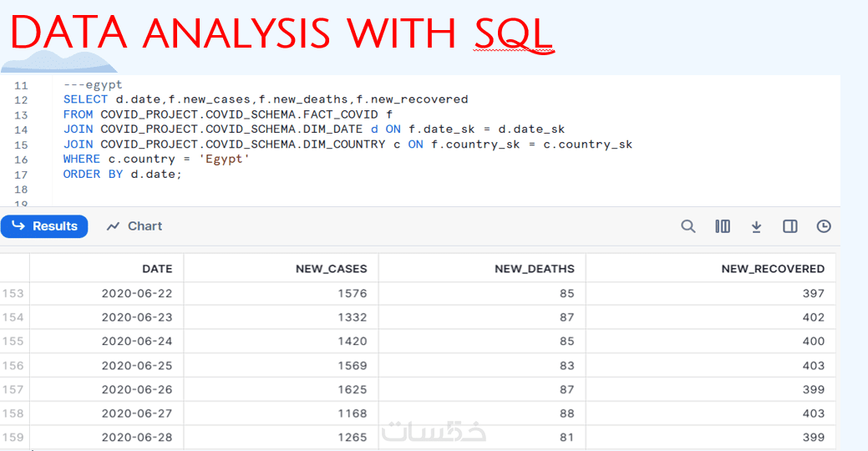Open the column selector icon

click(723, 226)
